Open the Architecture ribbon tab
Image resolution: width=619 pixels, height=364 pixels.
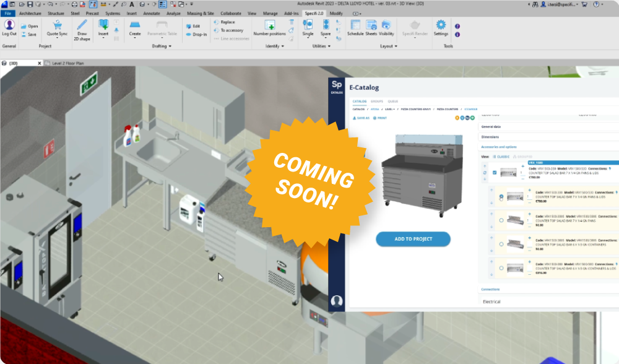point(30,14)
